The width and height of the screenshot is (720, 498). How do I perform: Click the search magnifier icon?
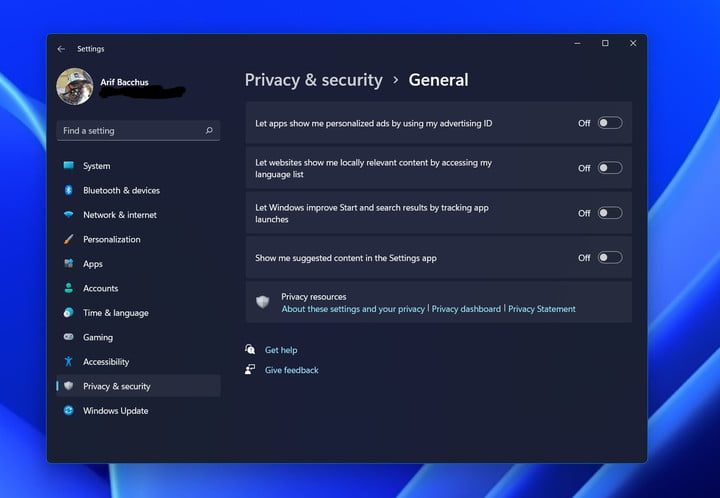(x=209, y=130)
